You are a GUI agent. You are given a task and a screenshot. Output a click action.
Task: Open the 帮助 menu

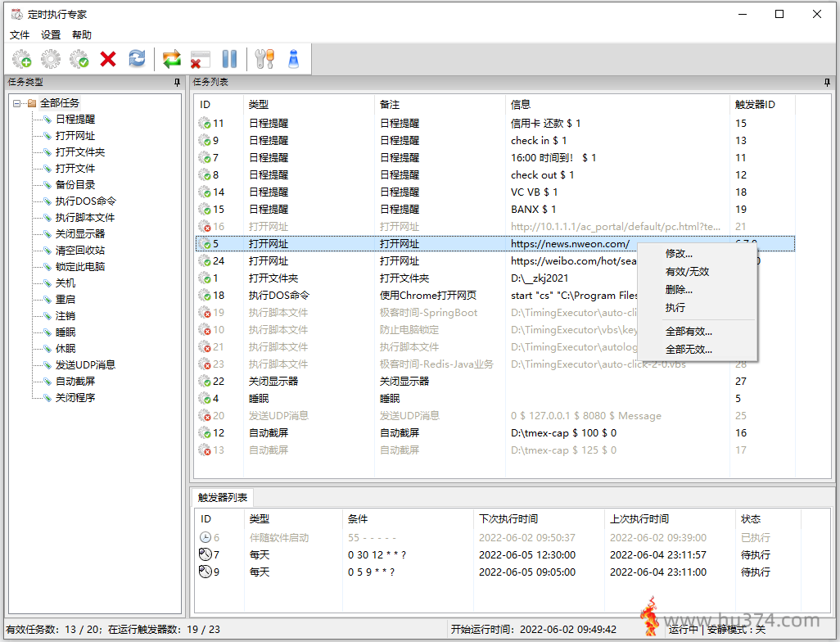point(82,35)
